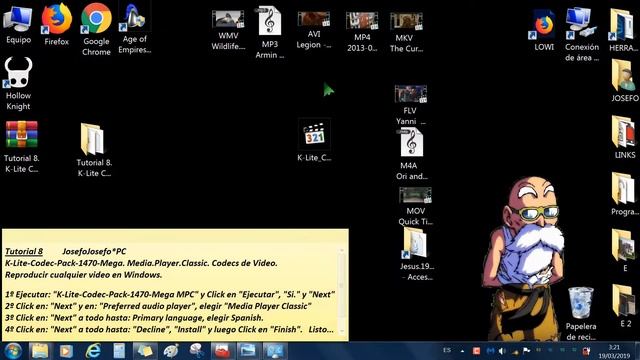This screenshot has height=360, width=640.
Task: Click the sticky note line starting "1º Ejecutar"
Action: [x=170, y=294]
